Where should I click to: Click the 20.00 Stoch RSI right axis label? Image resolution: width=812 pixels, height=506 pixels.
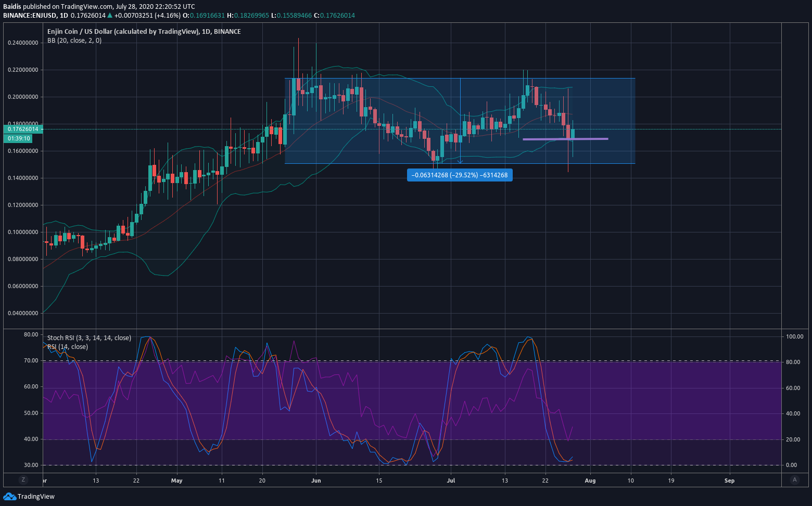(793, 439)
